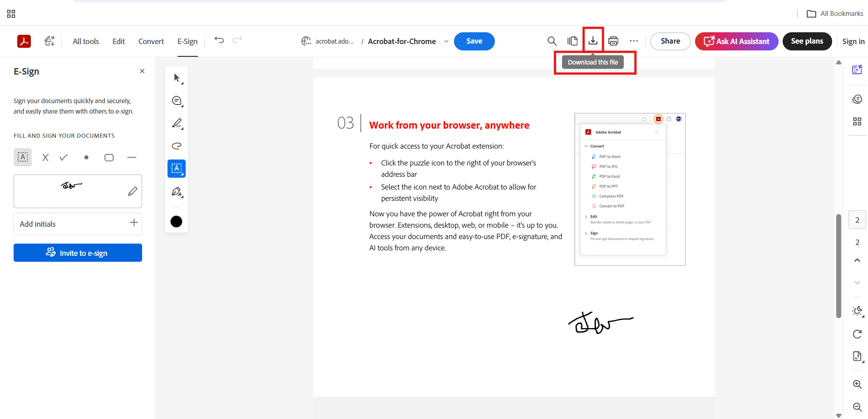
Task: Open the browser apps grid icon
Action: pyautogui.click(x=11, y=14)
